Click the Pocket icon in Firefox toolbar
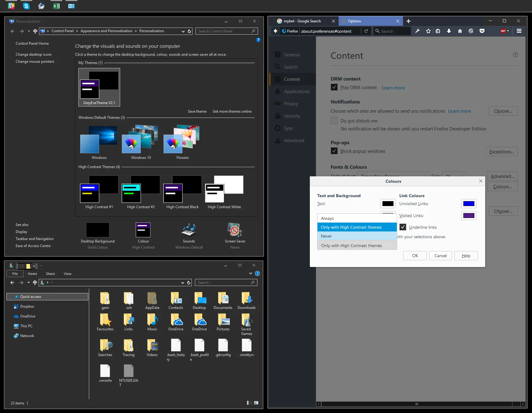 [x=482, y=31]
